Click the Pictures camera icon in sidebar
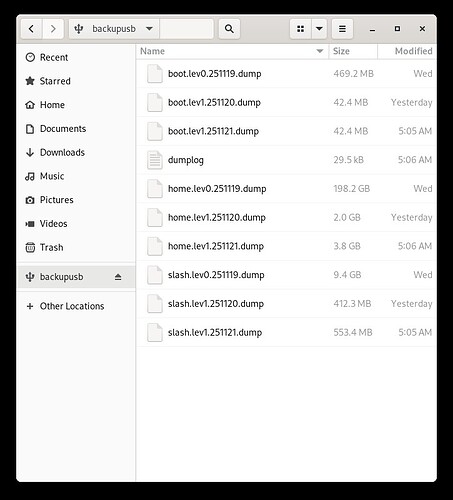This screenshot has height=500, width=453. click(30, 200)
